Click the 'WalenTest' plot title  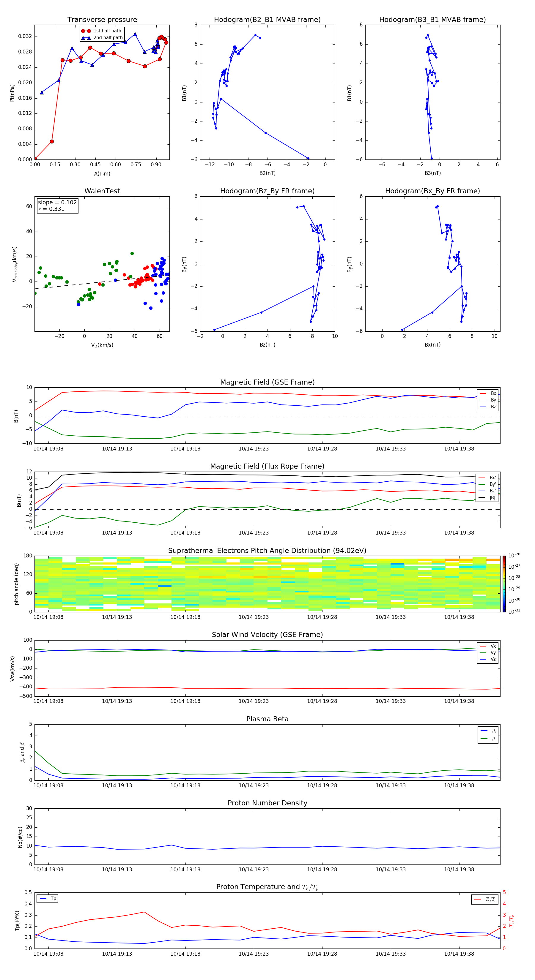click(x=102, y=191)
